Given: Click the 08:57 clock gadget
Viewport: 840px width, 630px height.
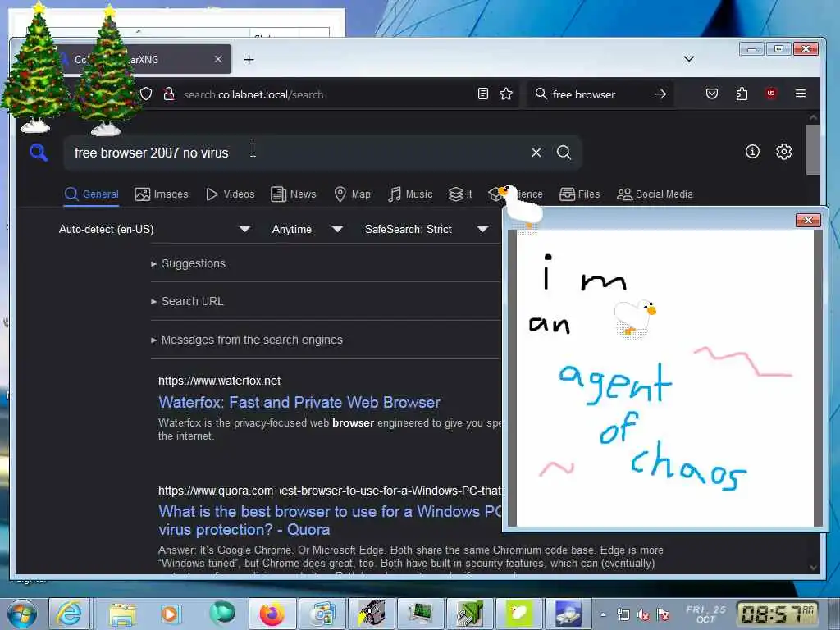Looking at the screenshot, I should click(x=778, y=614).
